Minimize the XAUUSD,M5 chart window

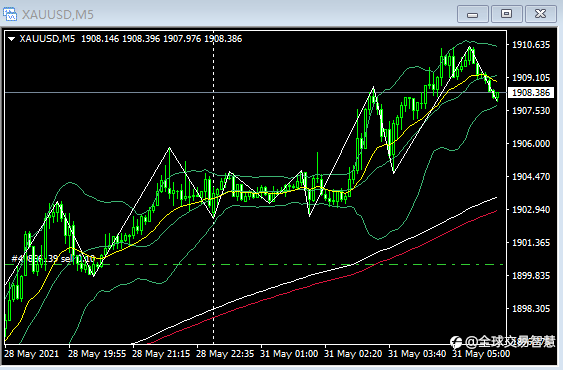point(473,14)
